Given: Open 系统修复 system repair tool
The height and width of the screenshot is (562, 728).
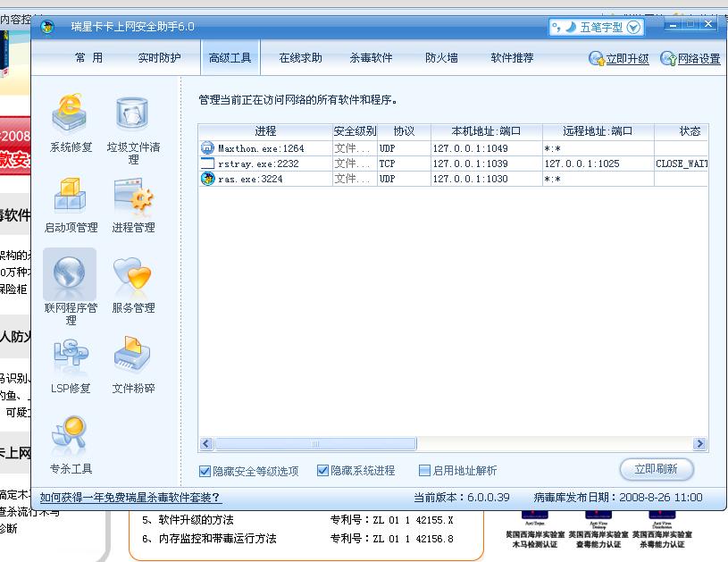Looking at the screenshot, I should (70, 123).
